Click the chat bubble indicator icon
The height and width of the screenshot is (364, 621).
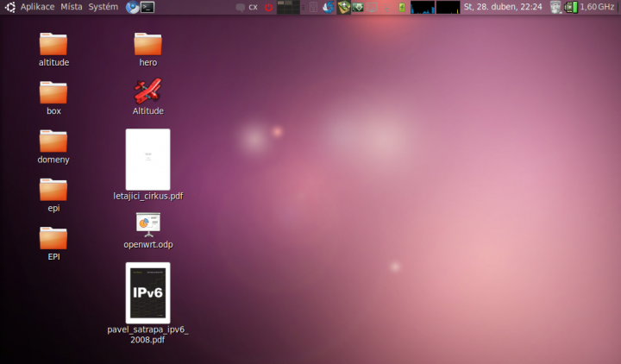240,7
